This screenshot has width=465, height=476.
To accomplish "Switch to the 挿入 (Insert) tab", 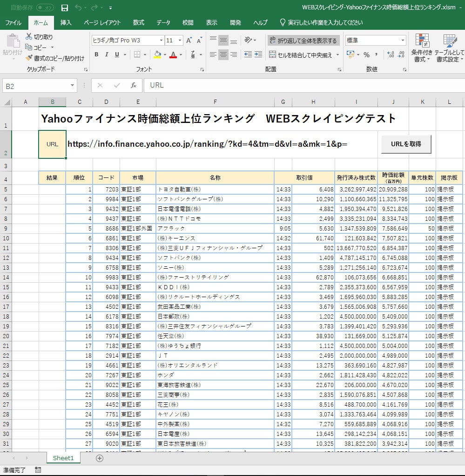I will click(66, 22).
